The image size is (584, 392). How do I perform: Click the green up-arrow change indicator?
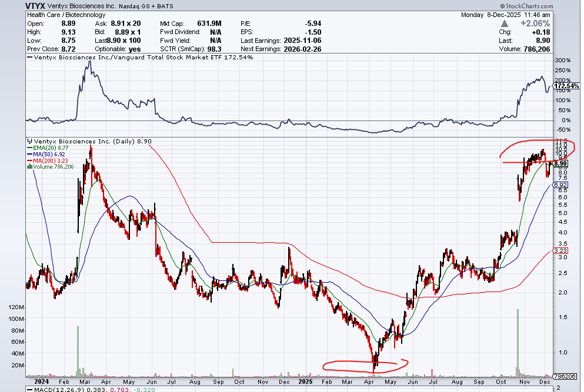click(504, 24)
